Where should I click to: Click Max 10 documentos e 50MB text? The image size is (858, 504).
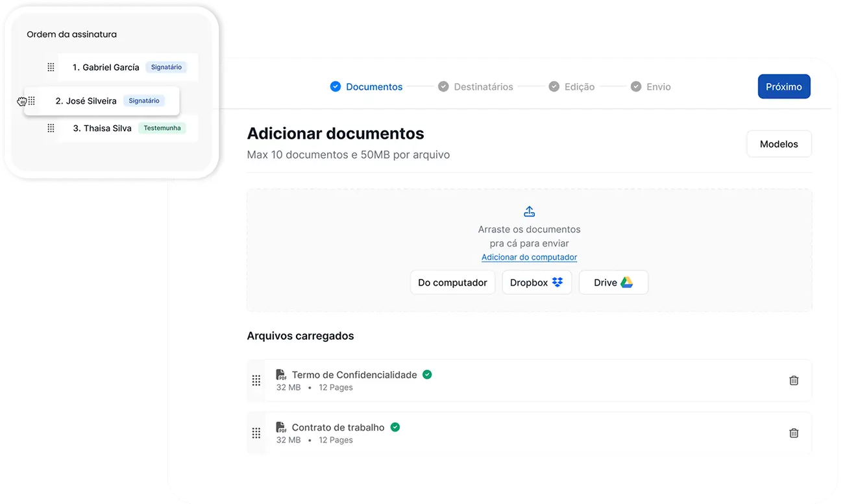point(349,155)
